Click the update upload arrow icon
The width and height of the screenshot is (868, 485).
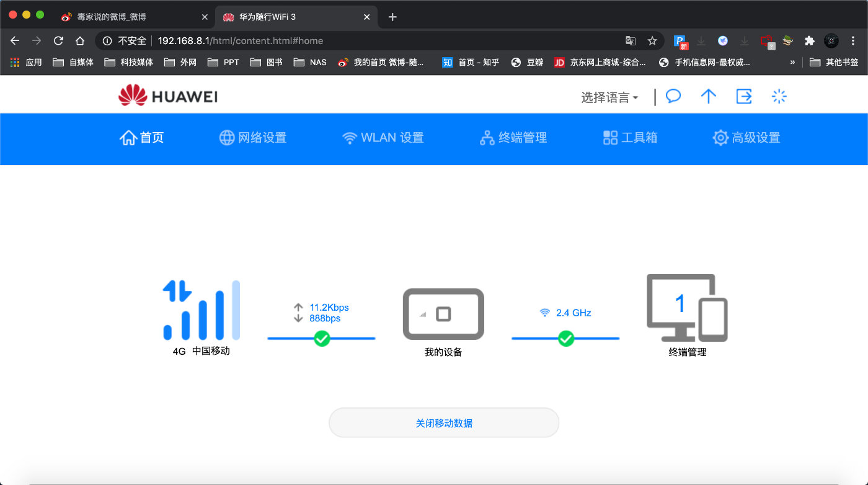coord(709,96)
